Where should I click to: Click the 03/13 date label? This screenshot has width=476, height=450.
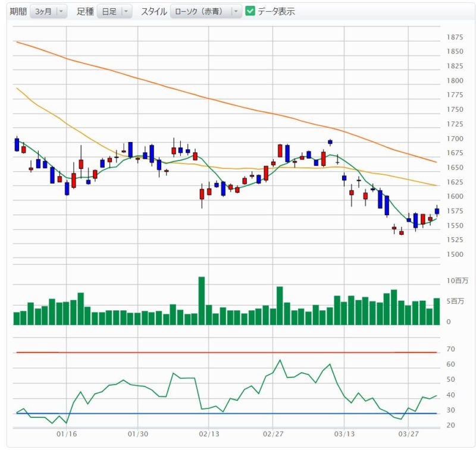click(x=345, y=434)
